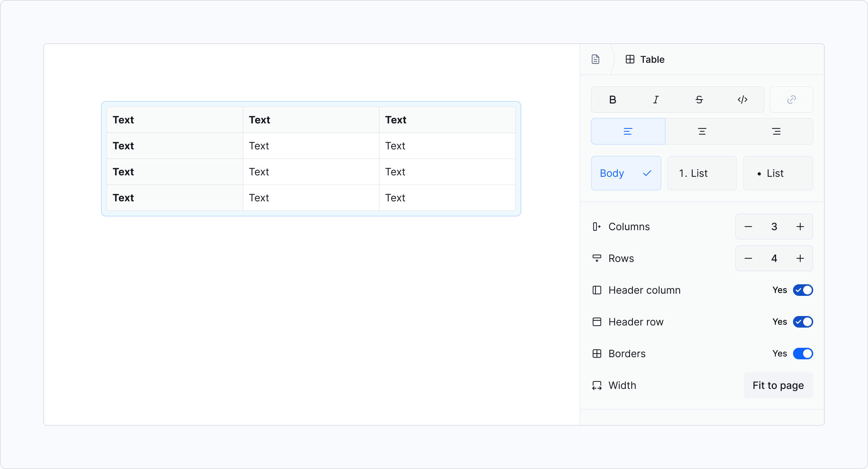
Task: Toggle inline code formatting
Action: 742,100
